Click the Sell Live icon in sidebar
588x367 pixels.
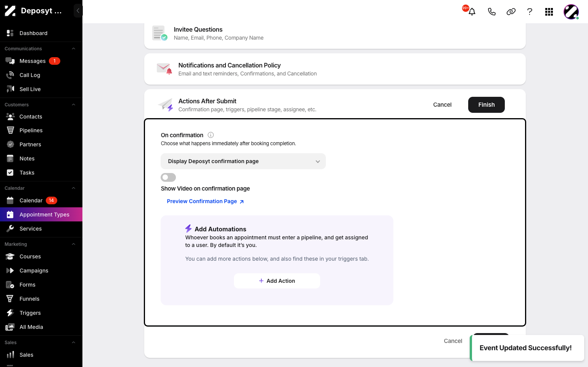tap(10, 89)
